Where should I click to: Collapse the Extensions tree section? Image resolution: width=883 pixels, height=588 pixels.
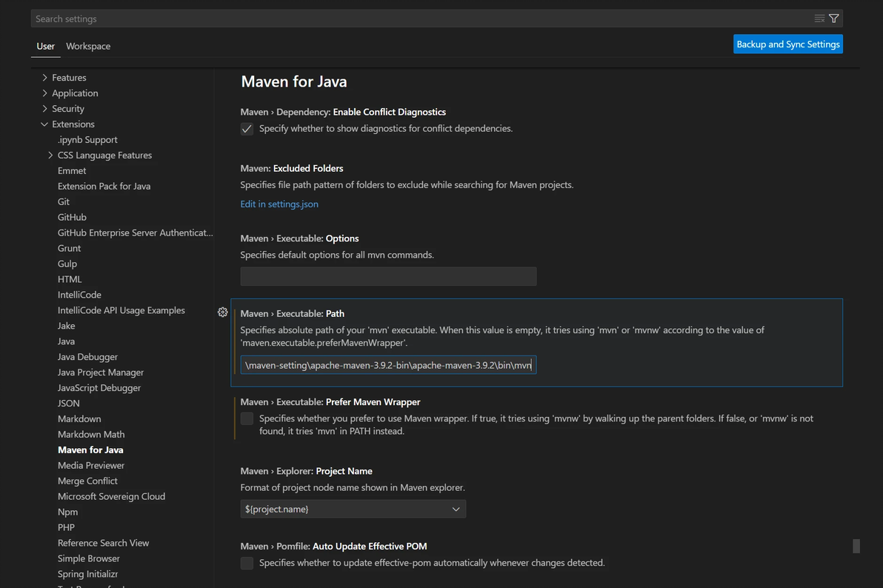point(45,124)
